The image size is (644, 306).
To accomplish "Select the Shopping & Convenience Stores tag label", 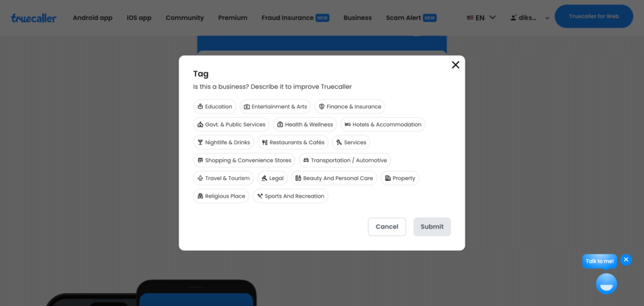I will [x=248, y=161].
